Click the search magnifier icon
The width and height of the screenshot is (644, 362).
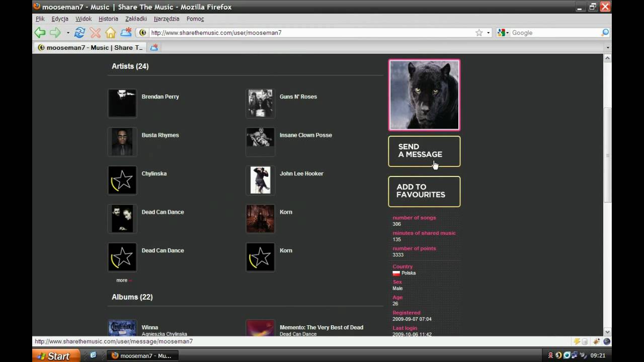pos(605,33)
